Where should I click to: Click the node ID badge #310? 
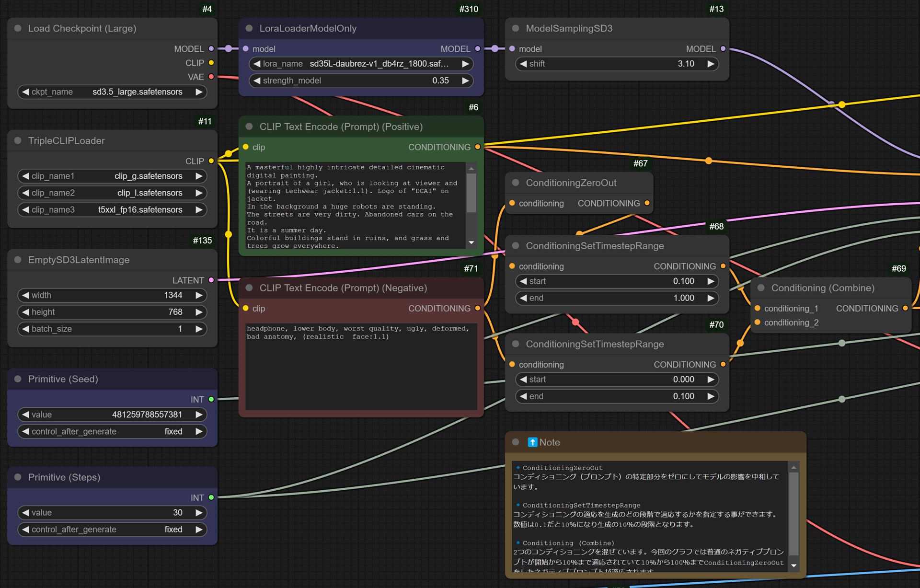469,9
